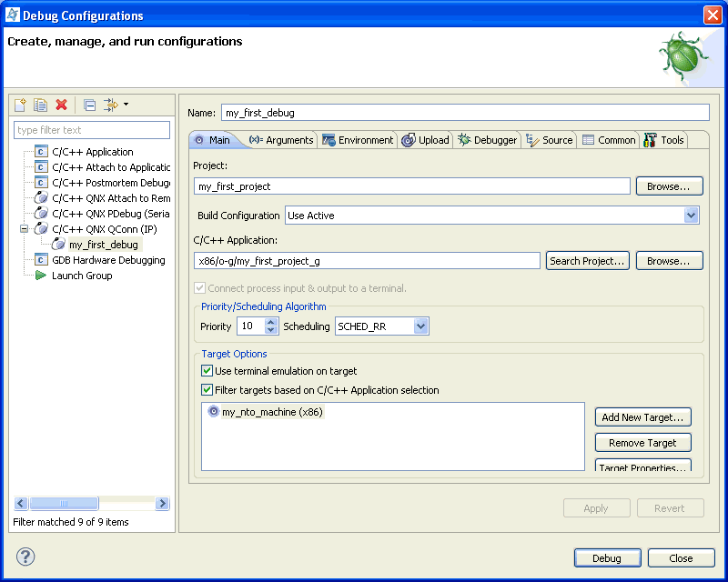Delete the selected launch configuration
The image size is (728, 582).
62,105
